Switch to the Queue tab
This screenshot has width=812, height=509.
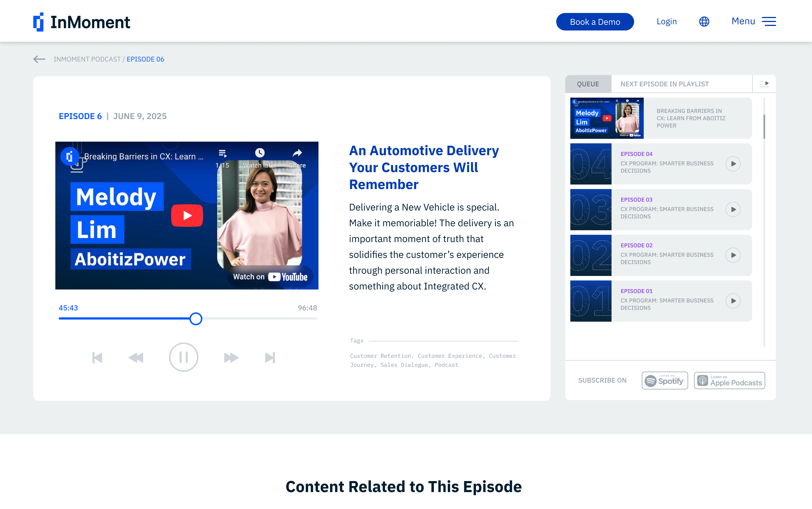click(x=588, y=84)
